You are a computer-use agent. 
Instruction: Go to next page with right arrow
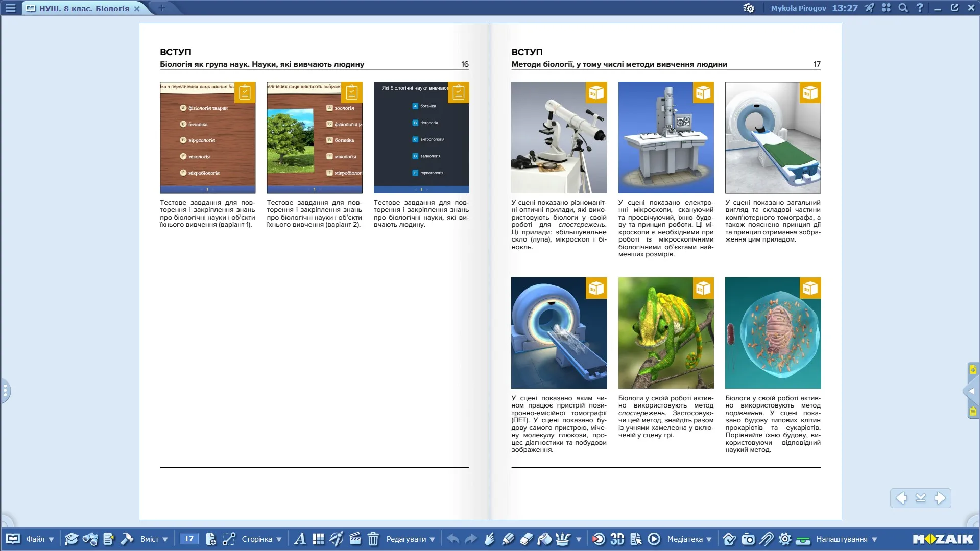tap(940, 498)
